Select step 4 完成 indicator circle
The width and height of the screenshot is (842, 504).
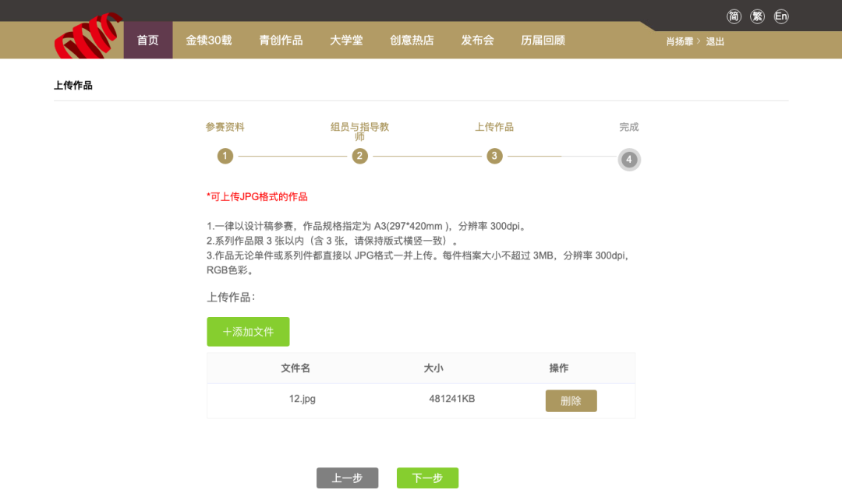tap(629, 160)
